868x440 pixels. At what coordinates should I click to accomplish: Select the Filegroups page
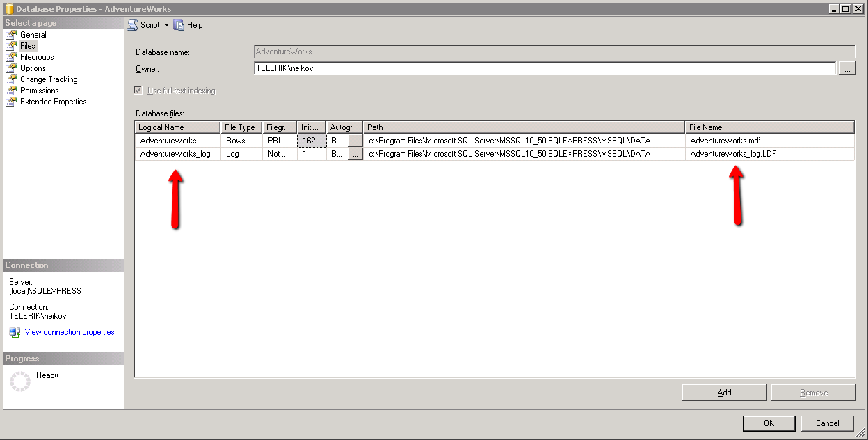click(37, 57)
